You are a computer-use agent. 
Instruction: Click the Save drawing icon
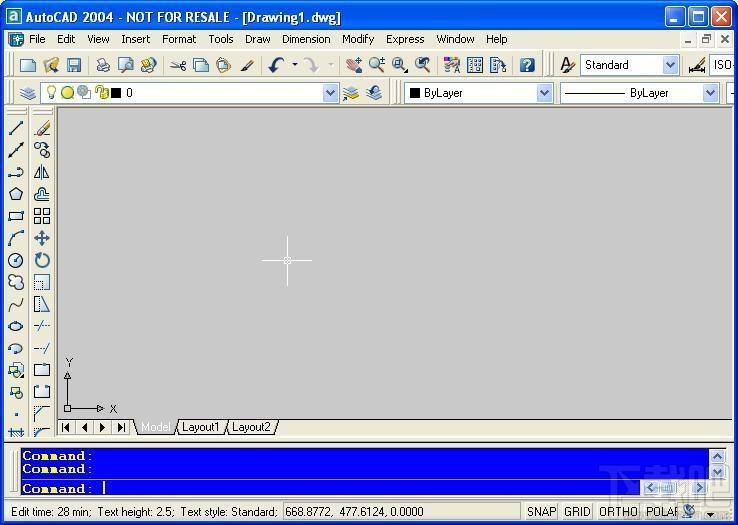point(74,65)
